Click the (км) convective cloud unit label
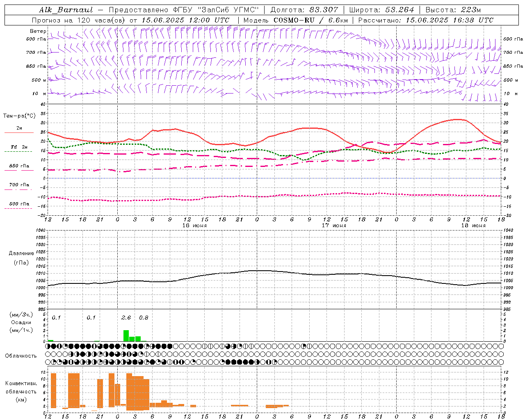 pos(21,399)
